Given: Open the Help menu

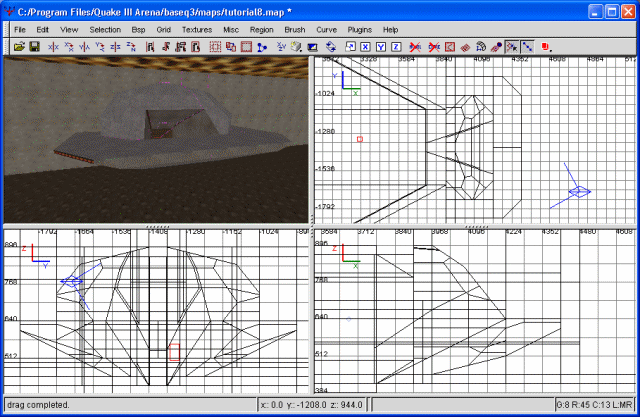Looking at the screenshot, I should (390, 30).
